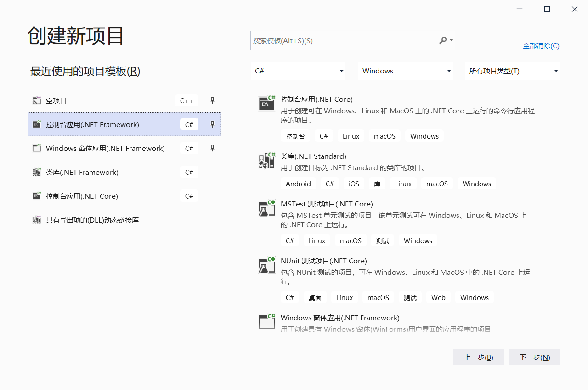Select NUnit 测试项目(.NET Core) title

pyautogui.click(x=324, y=261)
